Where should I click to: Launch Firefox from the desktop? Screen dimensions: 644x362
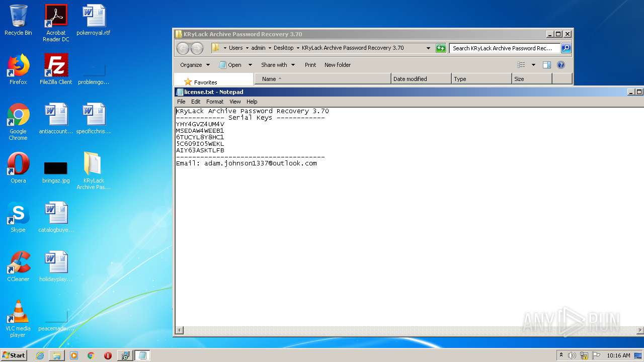[18, 69]
